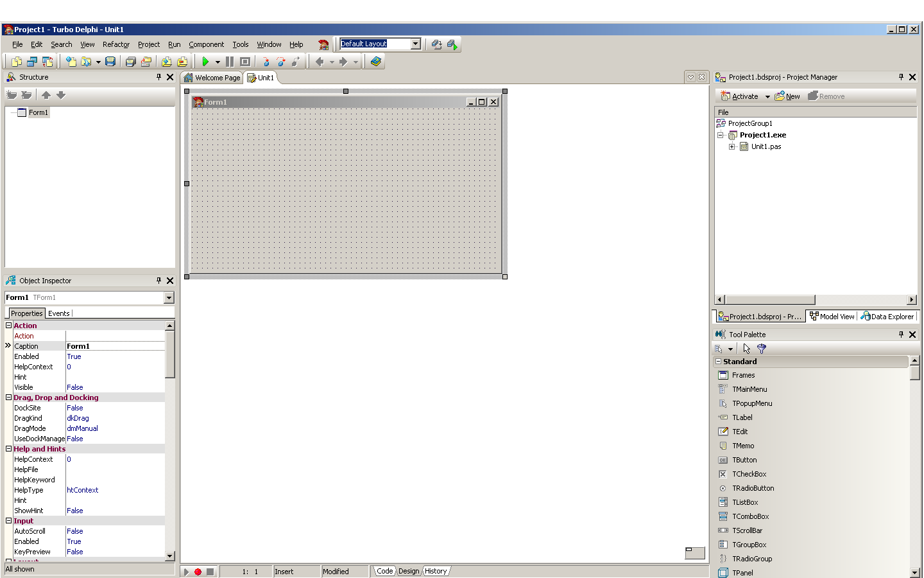The height and width of the screenshot is (578, 924).
Task: Click the Program Reset stop icon
Action: click(245, 62)
